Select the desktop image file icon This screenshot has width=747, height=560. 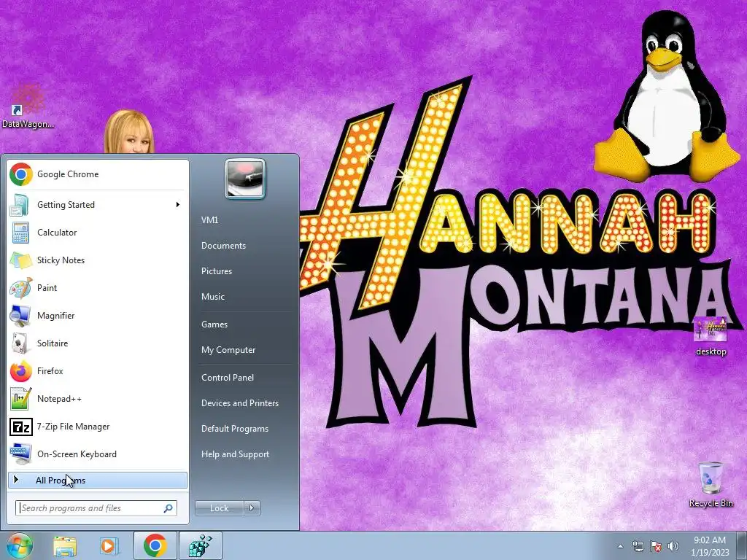711,336
